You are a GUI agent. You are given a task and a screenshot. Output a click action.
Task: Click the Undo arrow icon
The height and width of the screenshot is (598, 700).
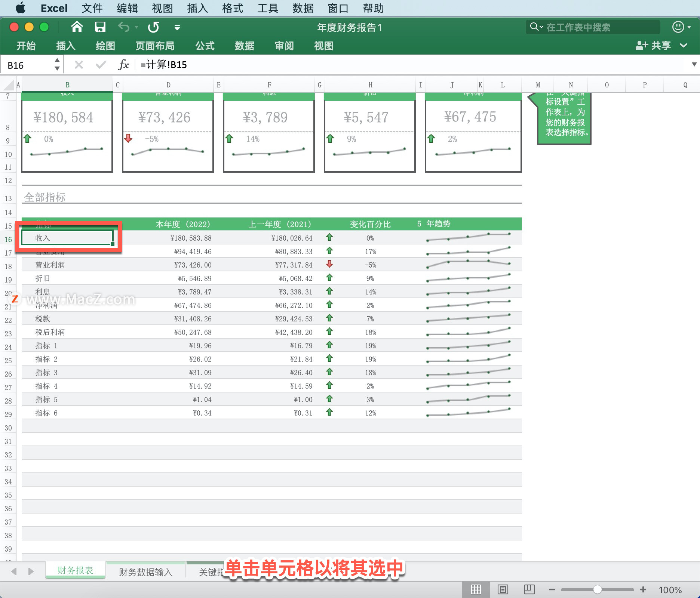(124, 27)
